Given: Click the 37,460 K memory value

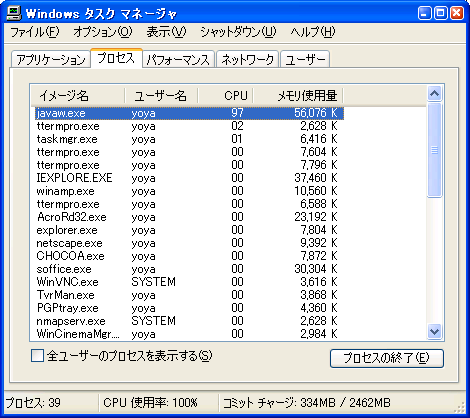Looking at the screenshot, I should pyautogui.click(x=316, y=178).
